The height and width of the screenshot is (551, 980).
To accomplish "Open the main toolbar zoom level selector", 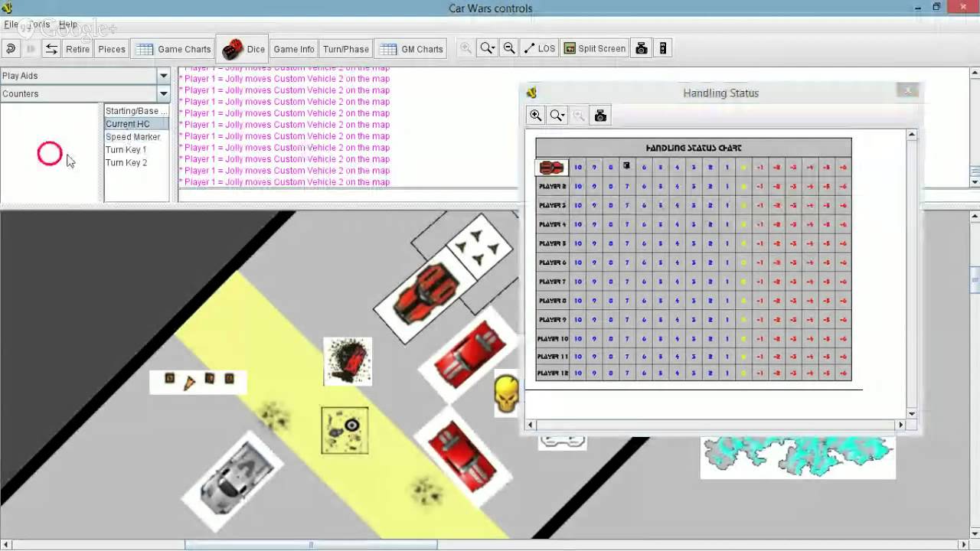I will [487, 48].
